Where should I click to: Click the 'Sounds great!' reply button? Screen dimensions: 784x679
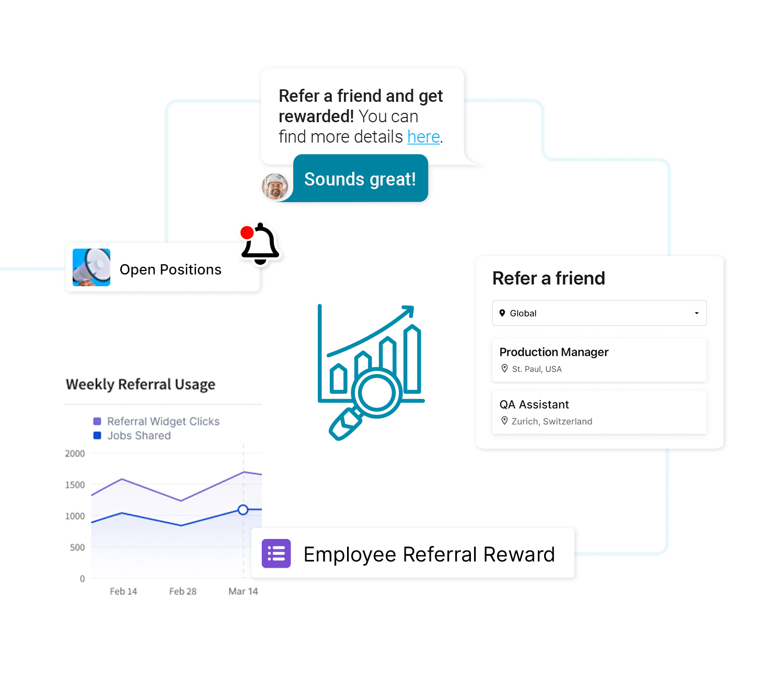click(x=360, y=179)
